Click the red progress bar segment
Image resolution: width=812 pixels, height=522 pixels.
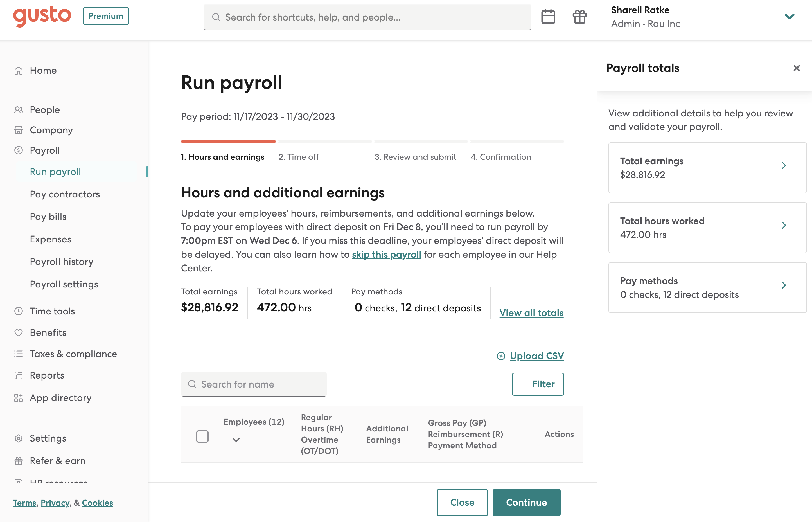(x=228, y=141)
